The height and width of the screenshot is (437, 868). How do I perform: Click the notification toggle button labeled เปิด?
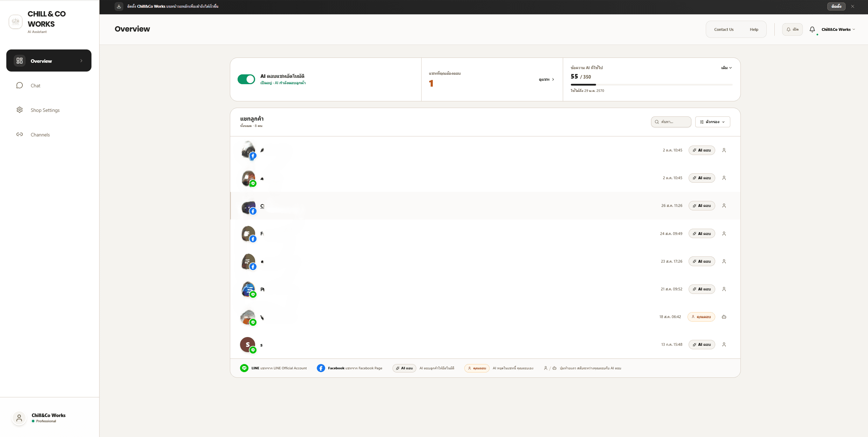coord(792,29)
